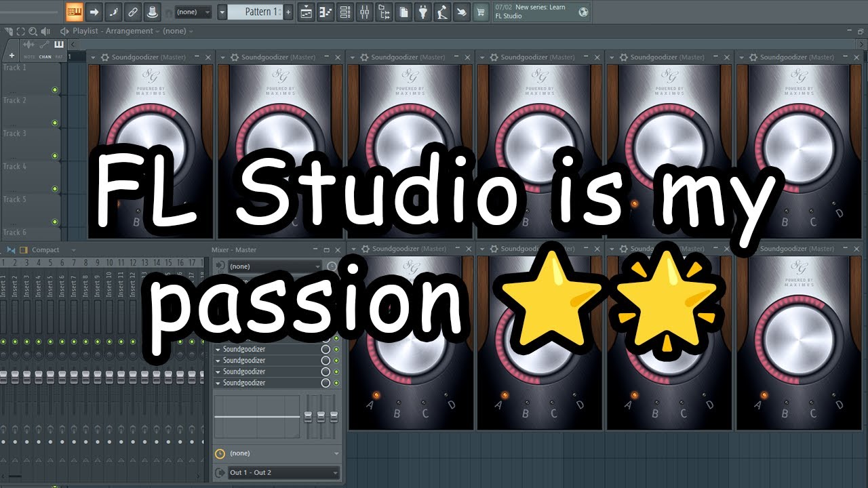Collapse playlist picker with the left chevron
The height and width of the screenshot is (488, 868).
pyautogui.click(x=74, y=44)
